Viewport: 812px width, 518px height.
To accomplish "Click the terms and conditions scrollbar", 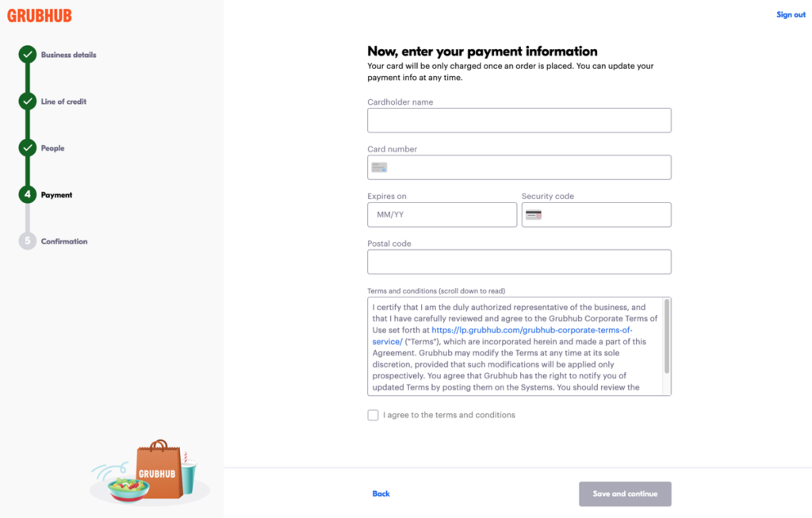I will 667,336.
